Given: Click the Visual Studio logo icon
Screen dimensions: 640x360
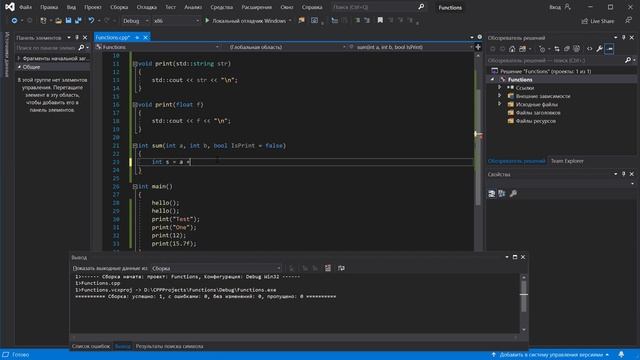Looking at the screenshot, I should point(10,7).
